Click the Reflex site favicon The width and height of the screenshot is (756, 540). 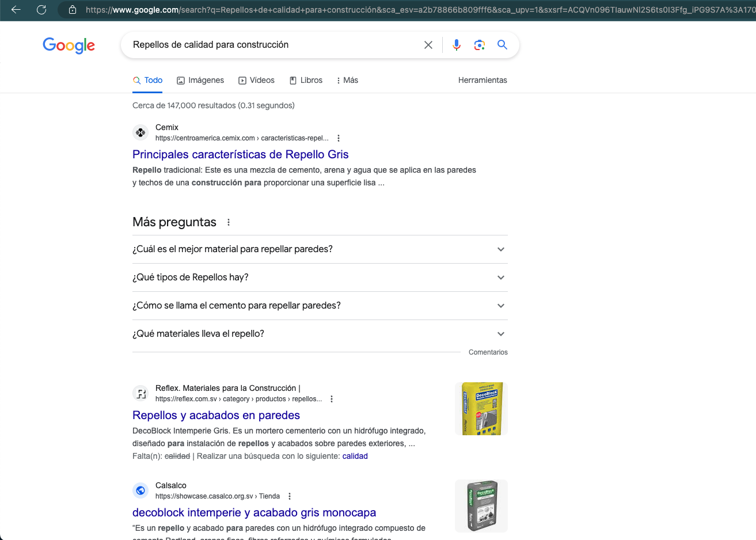pyautogui.click(x=140, y=393)
